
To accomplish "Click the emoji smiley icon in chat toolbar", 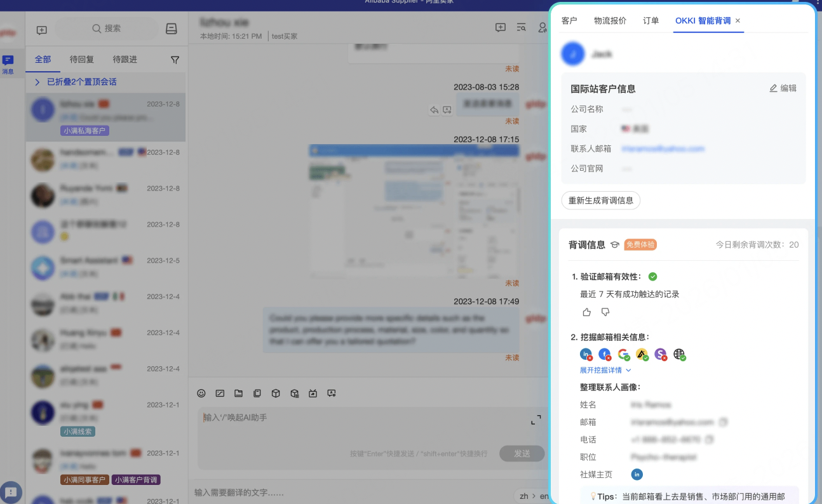I will tap(201, 394).
